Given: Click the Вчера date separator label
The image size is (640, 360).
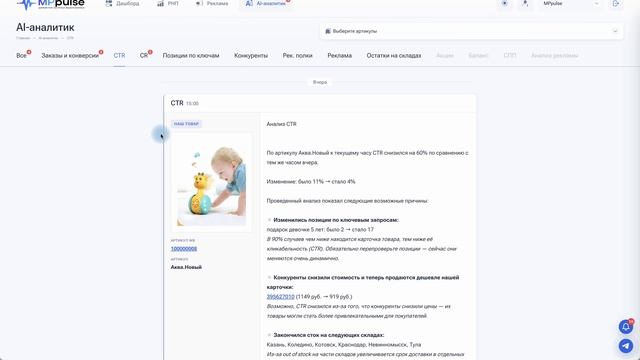Looking at the screenshot, I should click(320, 82).
